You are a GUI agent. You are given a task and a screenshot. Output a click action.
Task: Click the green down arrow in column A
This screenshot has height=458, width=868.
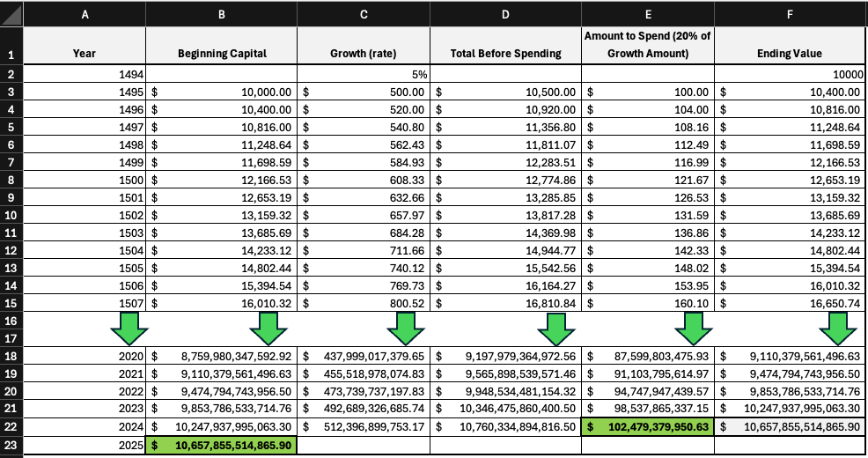tap(128, 329)
